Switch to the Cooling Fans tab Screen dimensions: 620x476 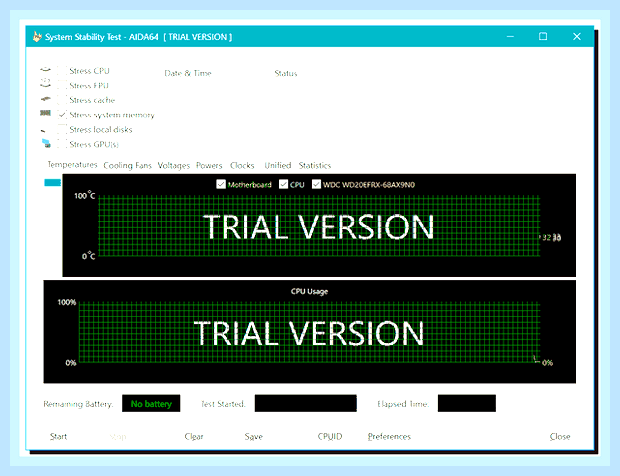coord(127,165)
